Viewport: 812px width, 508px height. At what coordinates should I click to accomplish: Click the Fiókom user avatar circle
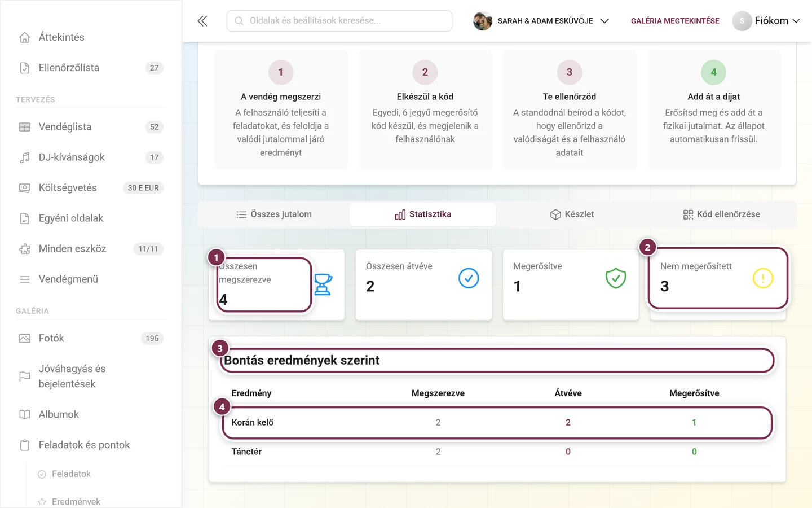pyautogui.click(x=742, y=21)
